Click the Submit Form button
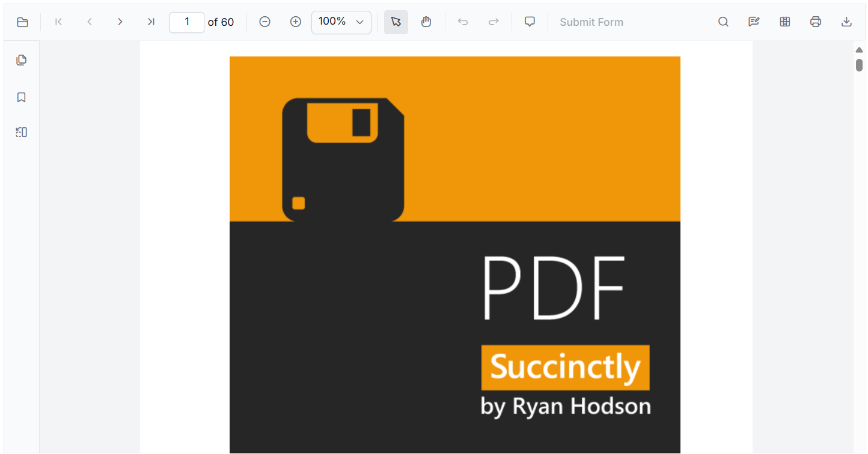 click(x=591, y=22)
